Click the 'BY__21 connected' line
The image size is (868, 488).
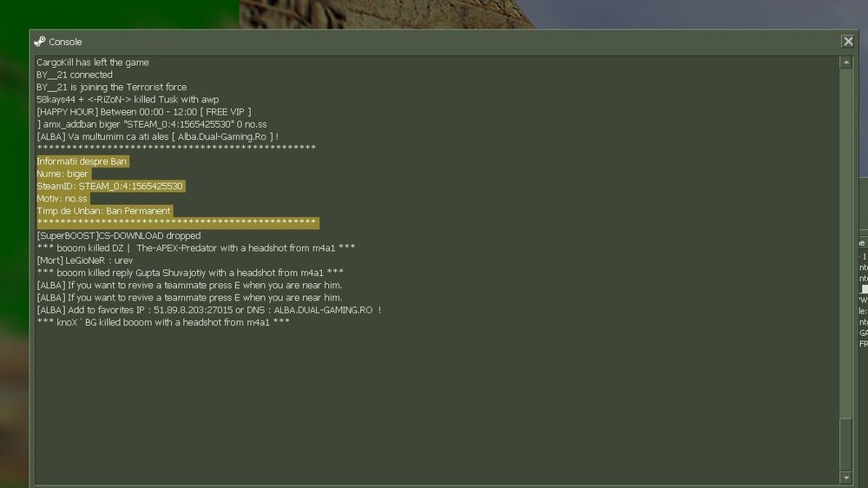75,75
